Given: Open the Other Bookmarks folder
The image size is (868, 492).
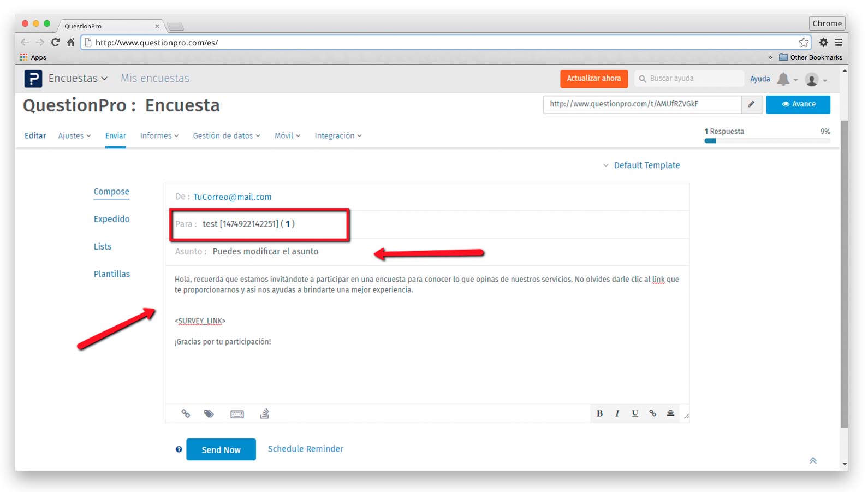Looking at the screenshot, I should (811, 57).
